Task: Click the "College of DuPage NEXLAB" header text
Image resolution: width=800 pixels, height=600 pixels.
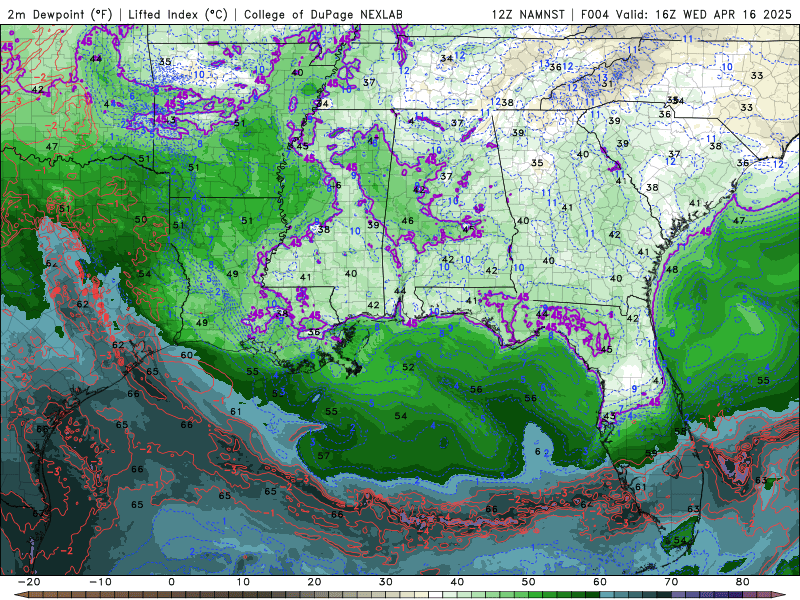Action: [323, 14]
